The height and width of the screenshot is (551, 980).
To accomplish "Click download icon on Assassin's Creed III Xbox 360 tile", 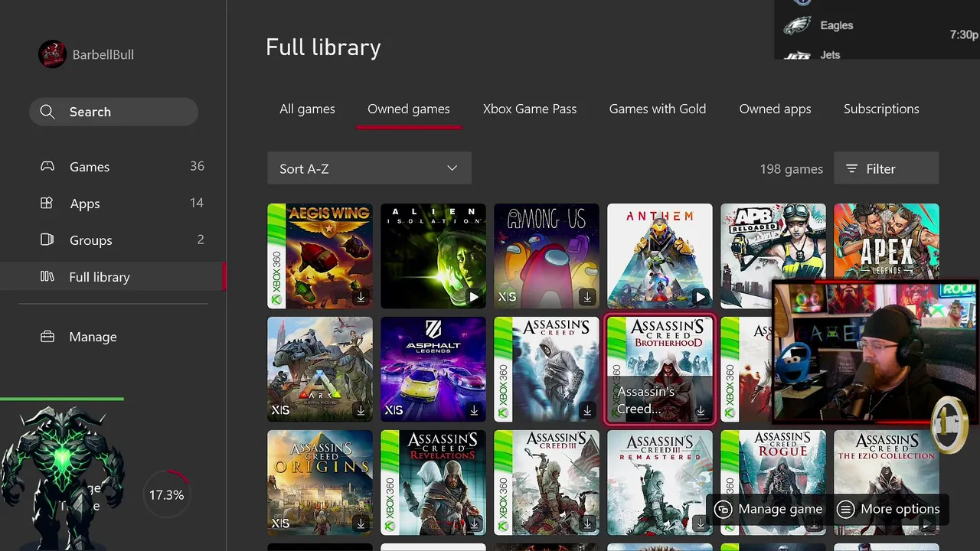I will coord(587,523).
